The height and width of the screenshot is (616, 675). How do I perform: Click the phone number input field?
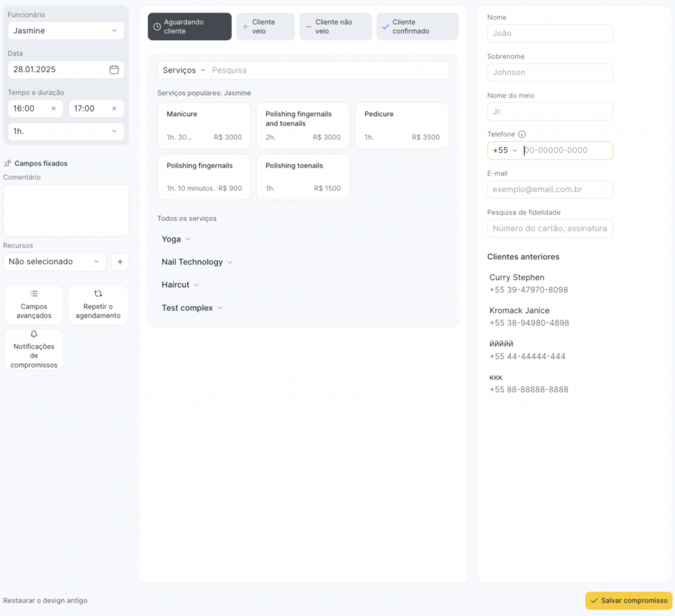tap(566, 150)
